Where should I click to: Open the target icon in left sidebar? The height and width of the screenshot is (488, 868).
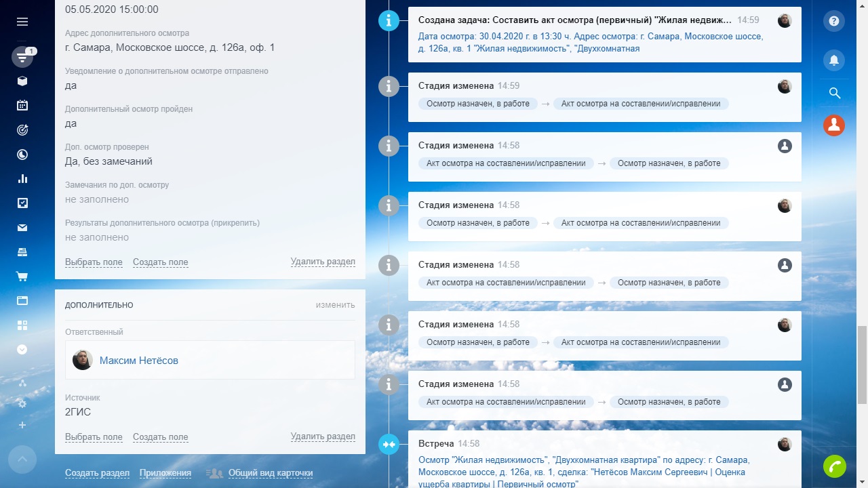coord(22,130)
